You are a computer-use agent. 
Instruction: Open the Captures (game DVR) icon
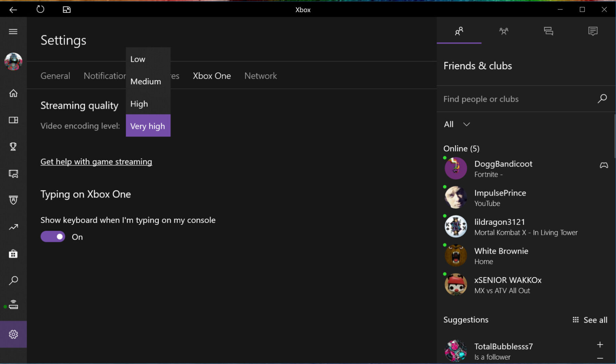click(x=13, y=174)
